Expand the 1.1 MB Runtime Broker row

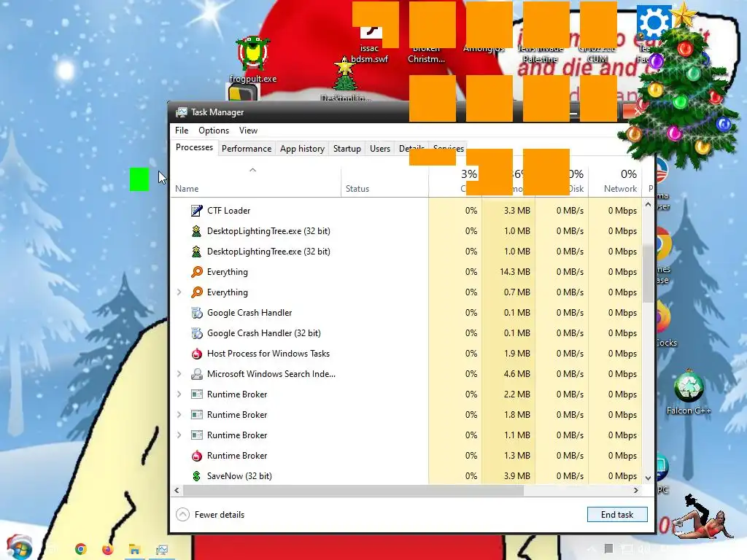(x=179, y=435)
